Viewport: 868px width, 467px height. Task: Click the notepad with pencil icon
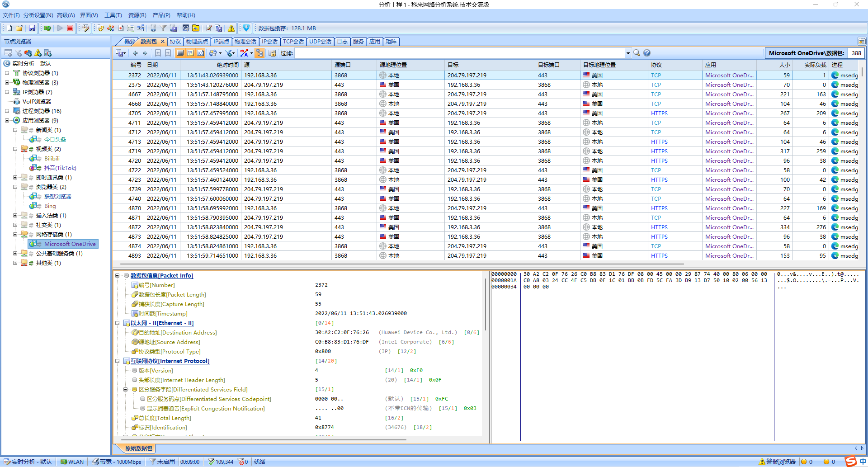(x=209, y=28)
